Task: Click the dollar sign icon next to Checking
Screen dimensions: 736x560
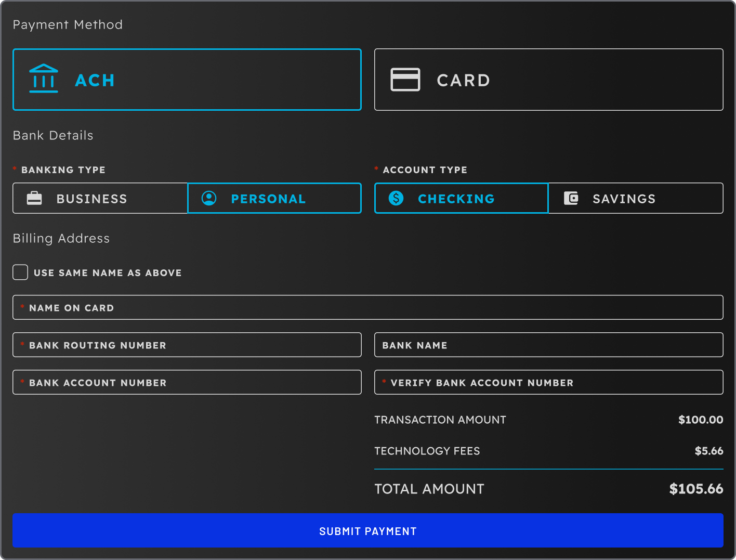Action: (396, 198)
